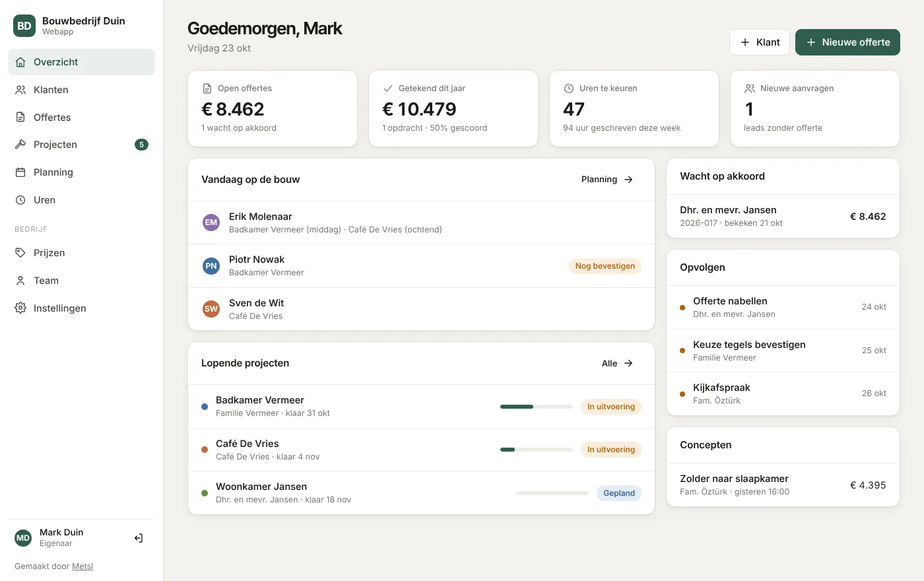Viewport: 924px width, 581px height.
Task: Click the Badkamer Vermeer progress bar
Action: coord(537,407)
